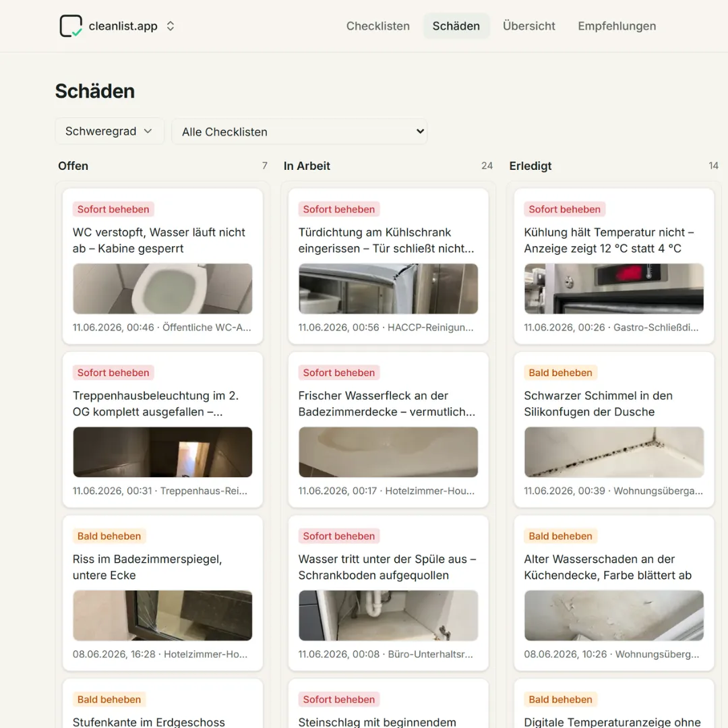Click 'Bald beheben' badge on Schimmel card

[560, 373]
